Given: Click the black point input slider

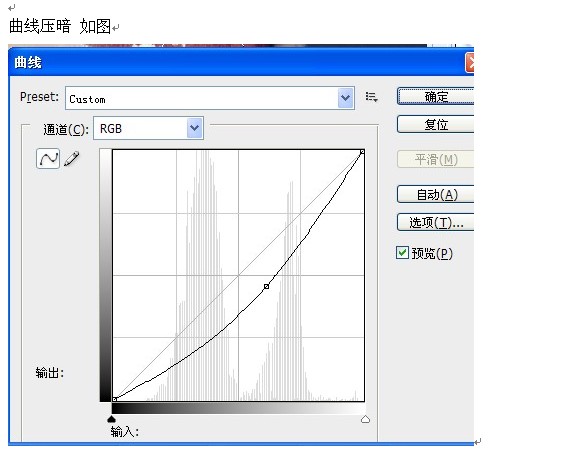Looking at the screenshot, I should coord(111,419).
